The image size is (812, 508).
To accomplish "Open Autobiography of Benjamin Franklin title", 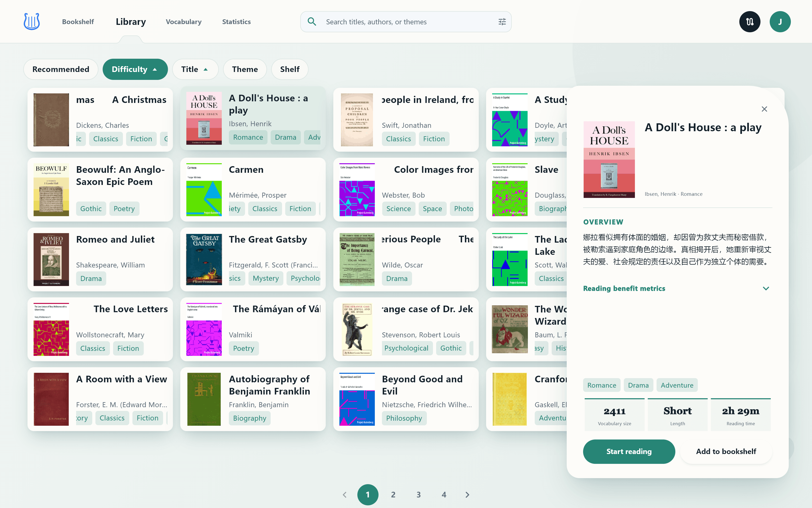I will click(269, 385).
